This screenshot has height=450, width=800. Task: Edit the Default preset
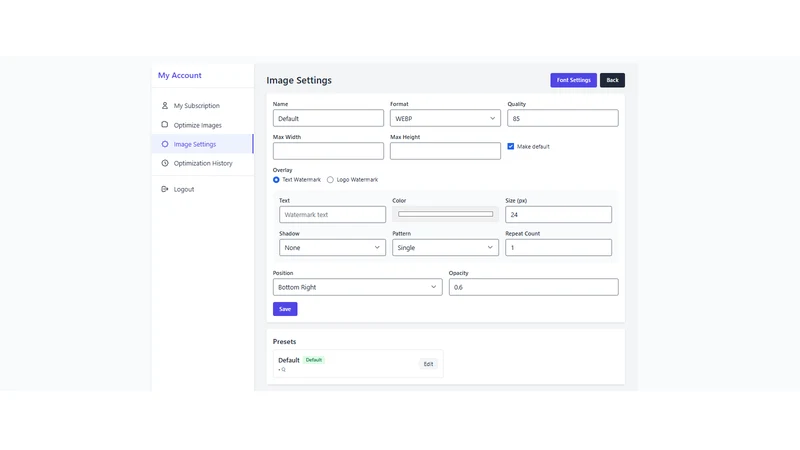(x=428, y=364)
